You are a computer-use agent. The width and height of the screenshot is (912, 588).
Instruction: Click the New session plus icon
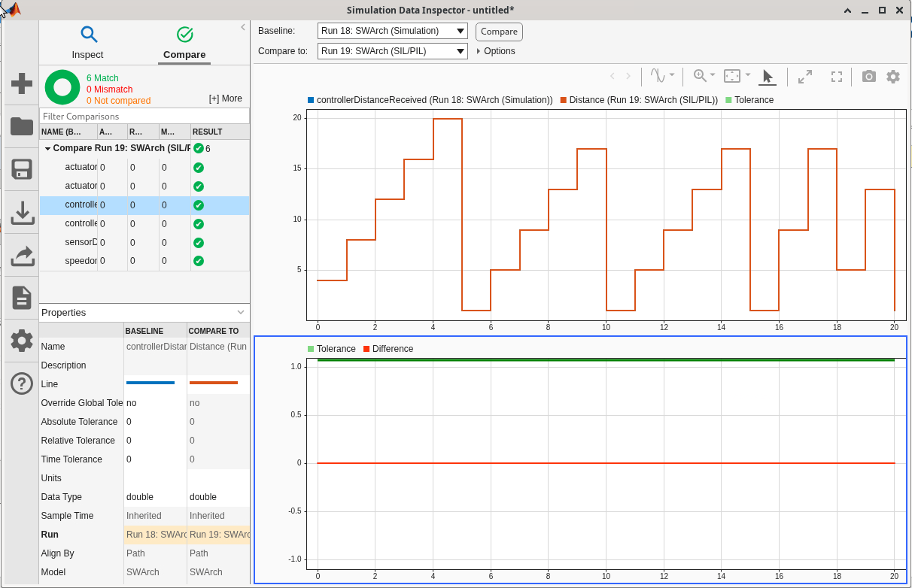click(x=21, y=83)
